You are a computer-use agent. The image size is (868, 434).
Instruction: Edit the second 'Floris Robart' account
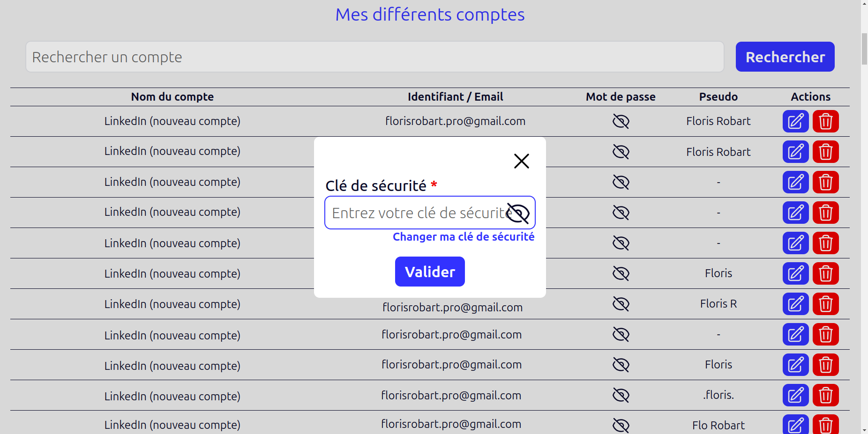click(795, 152)
